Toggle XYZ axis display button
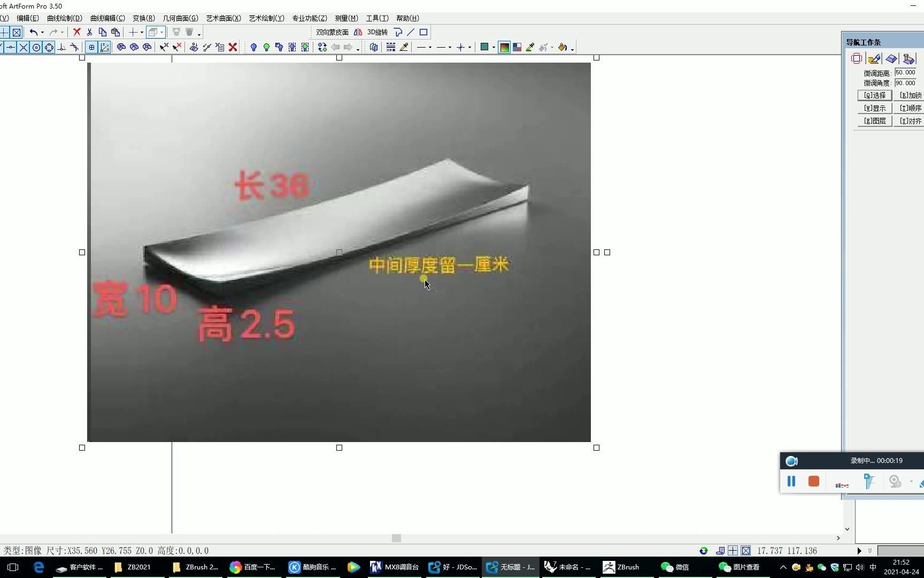Screen dimensions: 924x578 105,47
